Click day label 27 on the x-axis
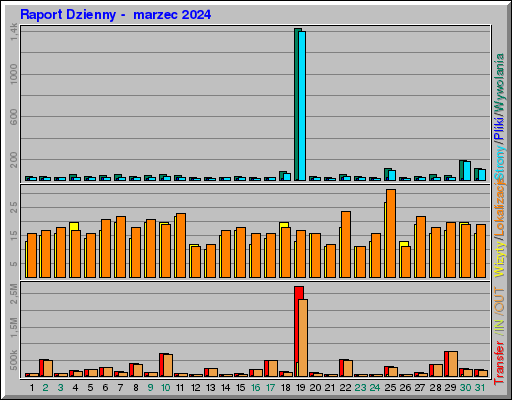Viewport: 512px width, 400px height. 420,388
